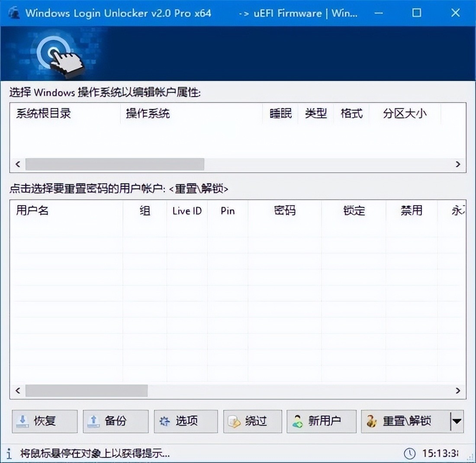Click the user list scroll-left arrow
Viewport: 476px width, 463px height.
[x=18, y=391]
